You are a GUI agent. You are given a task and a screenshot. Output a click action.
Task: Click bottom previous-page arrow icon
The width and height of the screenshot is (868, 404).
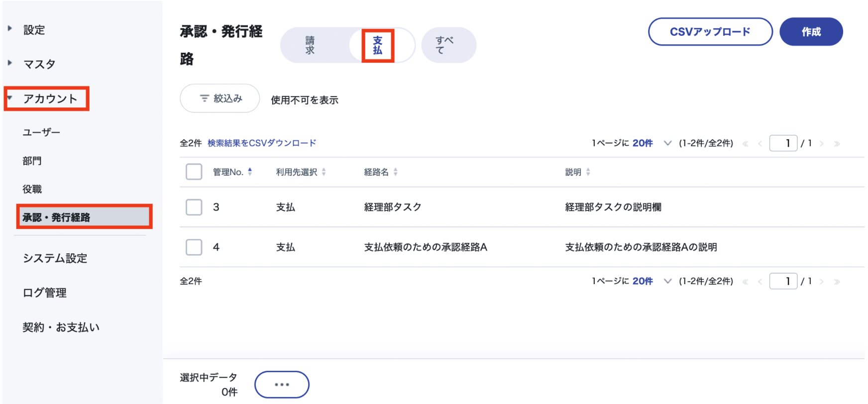pyautogui.click(x=760, y=282)
